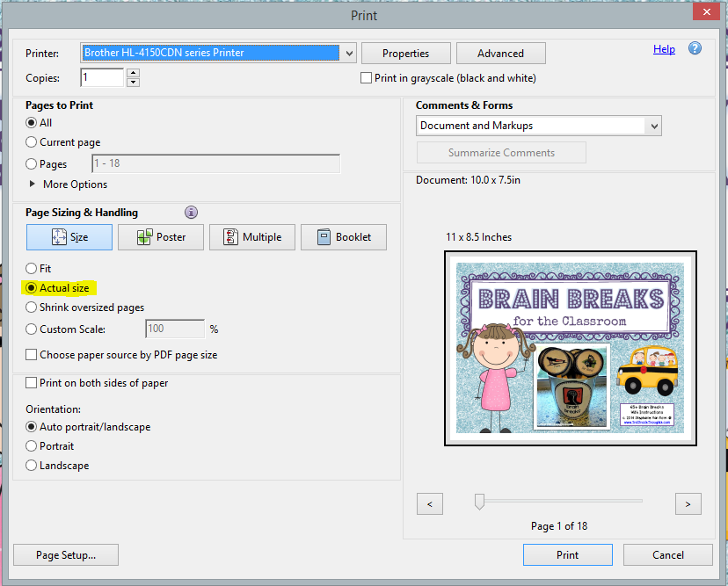
Task: Open Advanced print settings
Action: (x=500, y=54)
